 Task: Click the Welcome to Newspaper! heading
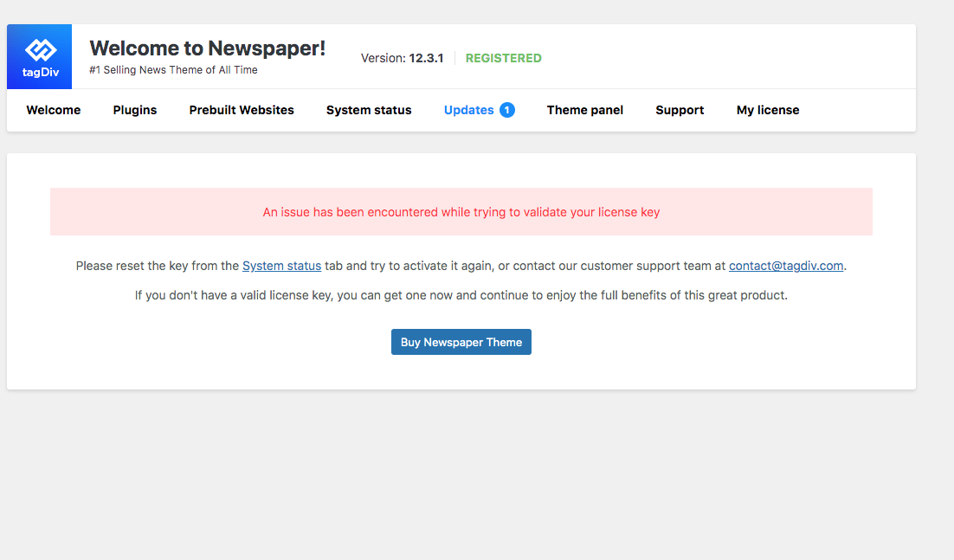208,48
